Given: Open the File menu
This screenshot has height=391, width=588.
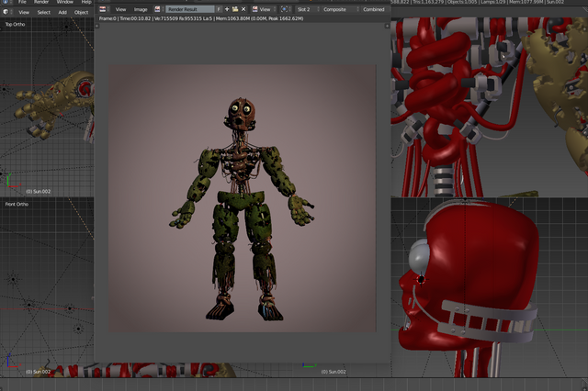Looking at the screenshot, I should tap(22, 2).
